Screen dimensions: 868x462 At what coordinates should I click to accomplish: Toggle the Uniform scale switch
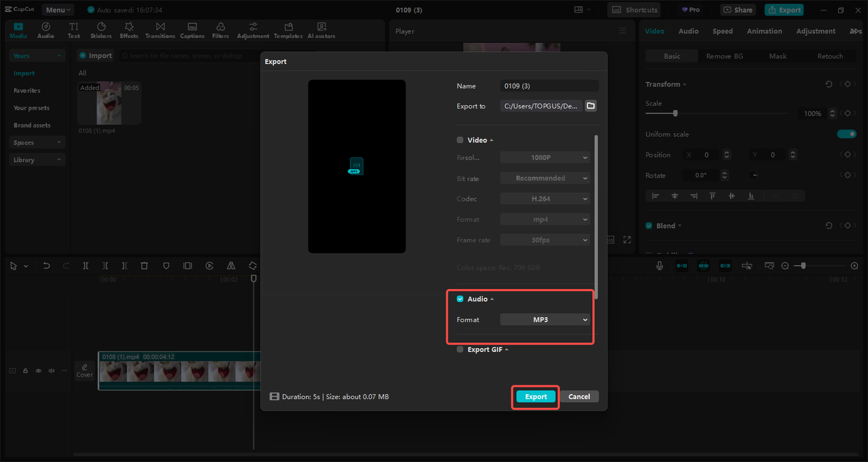tap(847, 134)
